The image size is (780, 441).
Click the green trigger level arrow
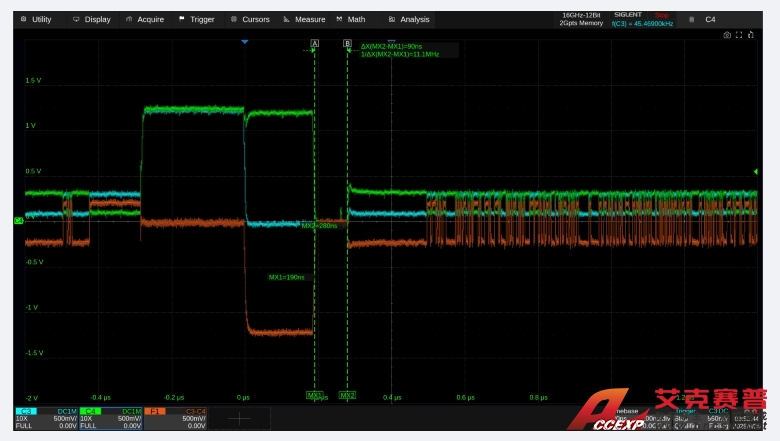(755, 172)
